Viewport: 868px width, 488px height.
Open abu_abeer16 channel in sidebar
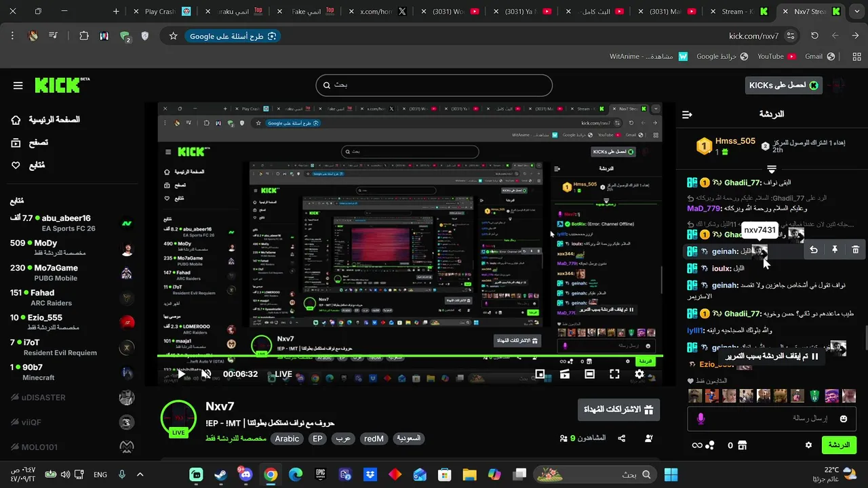click(72, 223)
